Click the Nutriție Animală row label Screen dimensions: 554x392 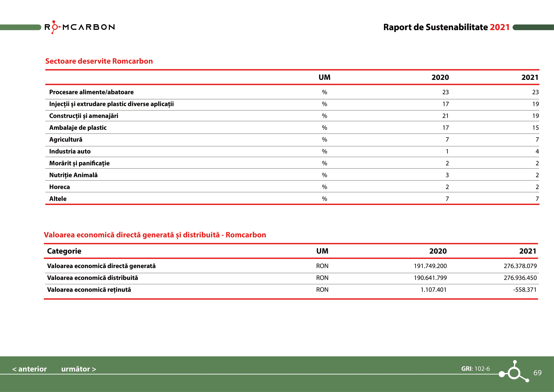click(x=73, y=175)
